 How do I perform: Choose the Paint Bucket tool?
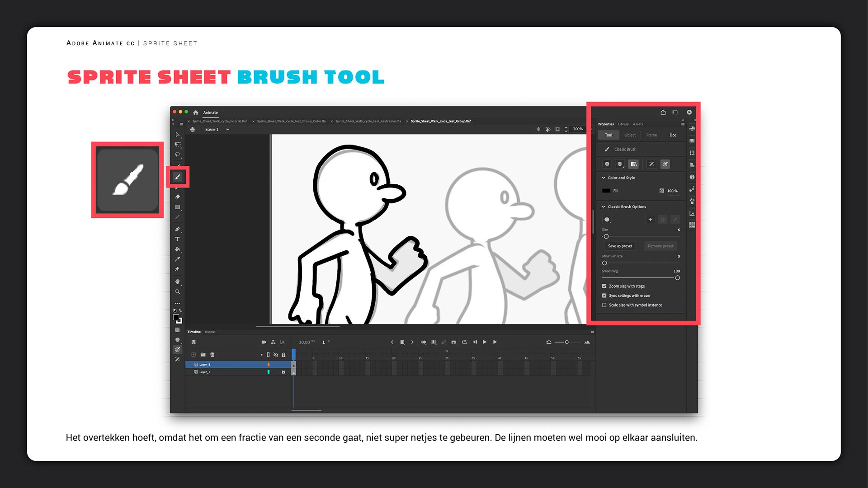click(178, 249)
